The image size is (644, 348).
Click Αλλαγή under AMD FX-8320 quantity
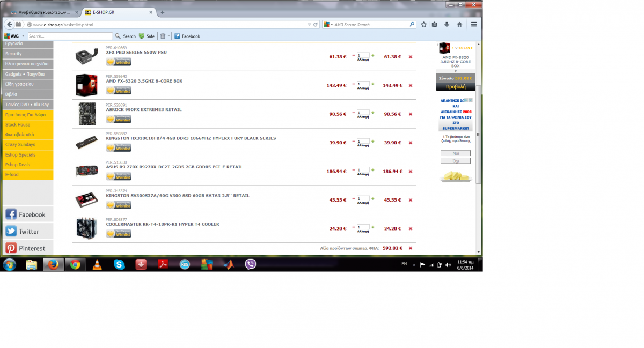(363, 89)
